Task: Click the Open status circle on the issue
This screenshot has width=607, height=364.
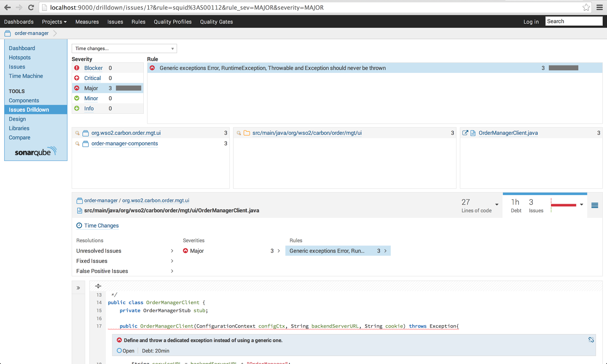Action: (119, 351)
